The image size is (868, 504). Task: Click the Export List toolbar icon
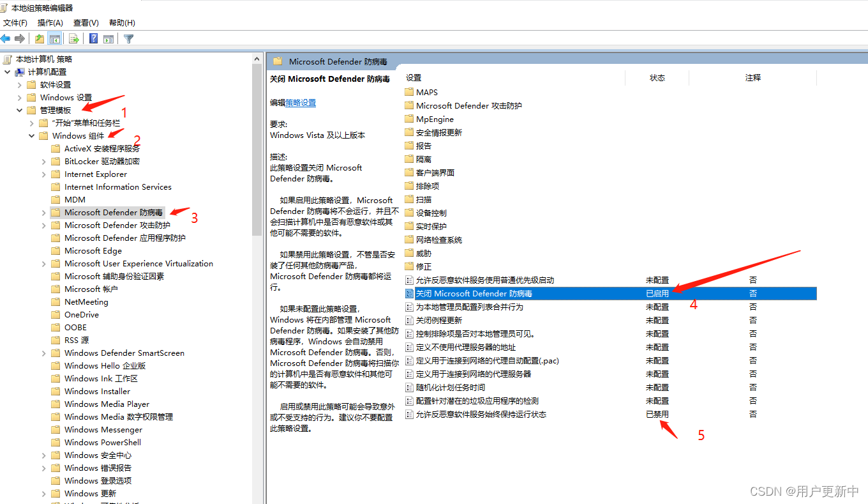point(74,38)
